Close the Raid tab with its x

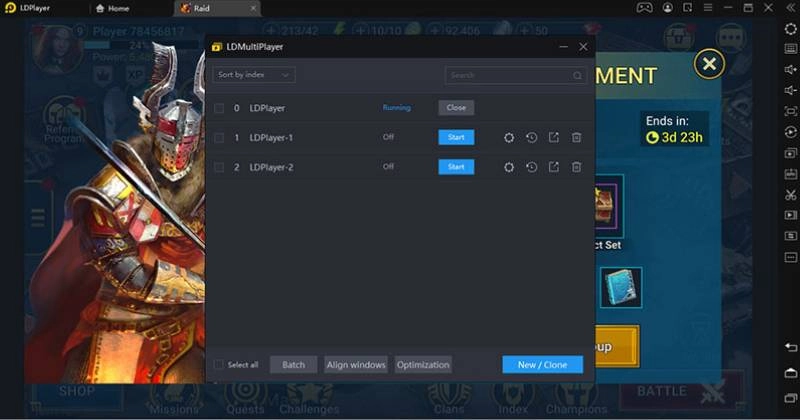(253, 8)
